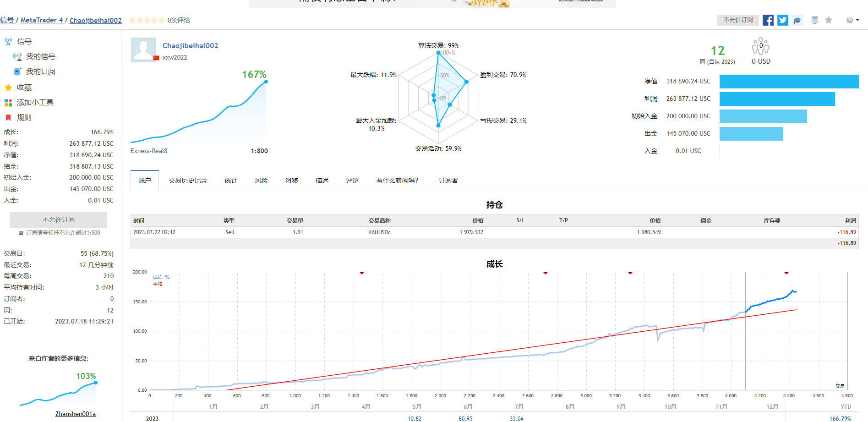This screenshot has width=868, height=422.
Task: Click the 成长, % chart legend label
Action: [x=161, y=277]
